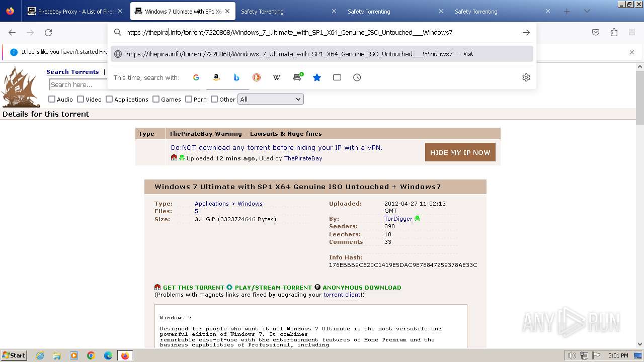Open the torrent client link

tap(342, 295)
